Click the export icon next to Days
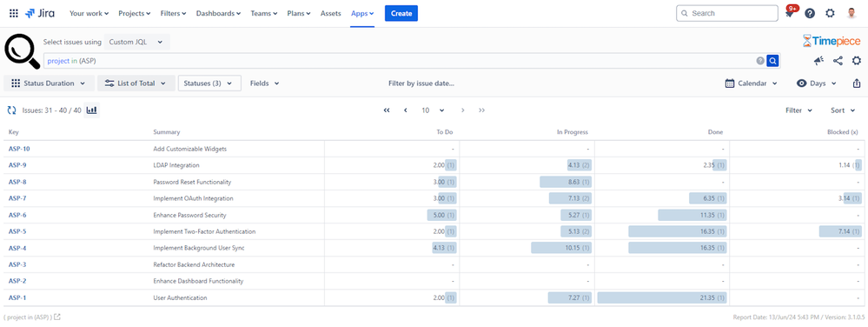 click(857, 83)
